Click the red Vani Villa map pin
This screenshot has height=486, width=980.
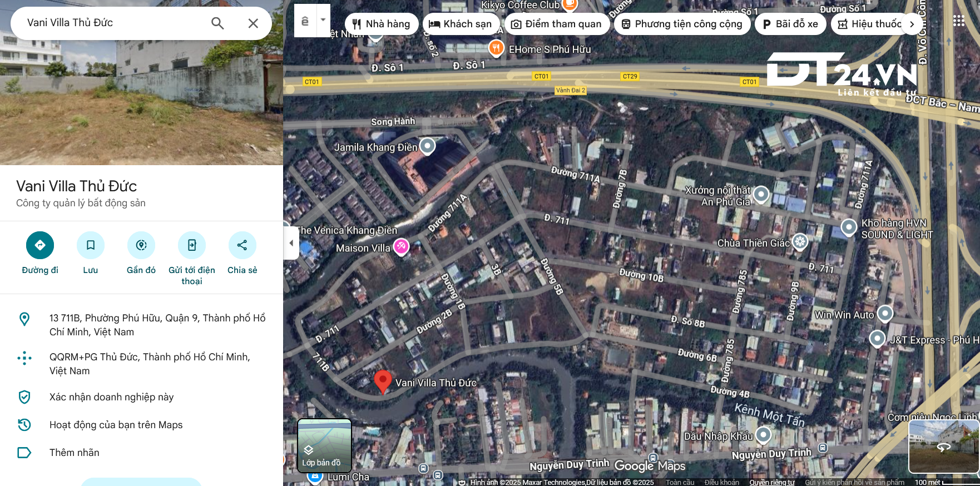[x=383, y=381]
